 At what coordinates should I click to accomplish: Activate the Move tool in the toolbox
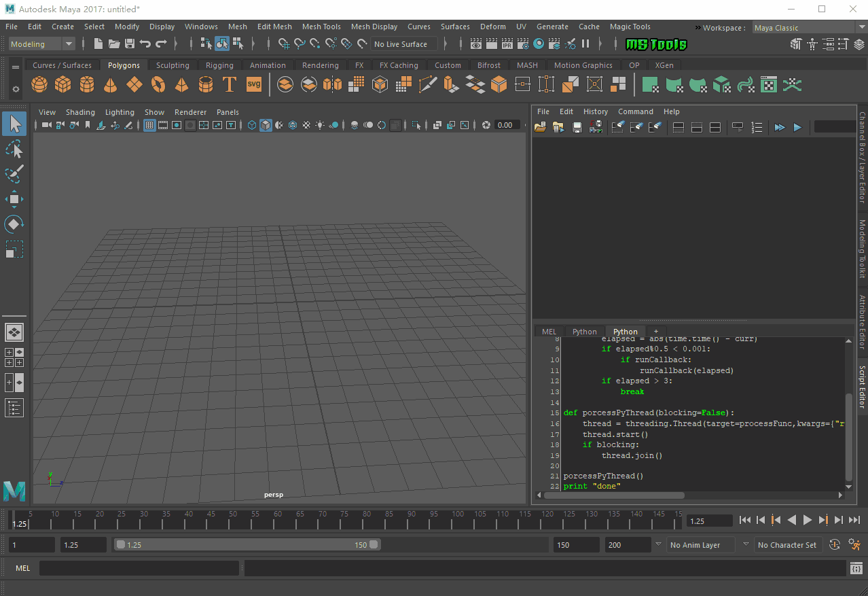point(14,198)
